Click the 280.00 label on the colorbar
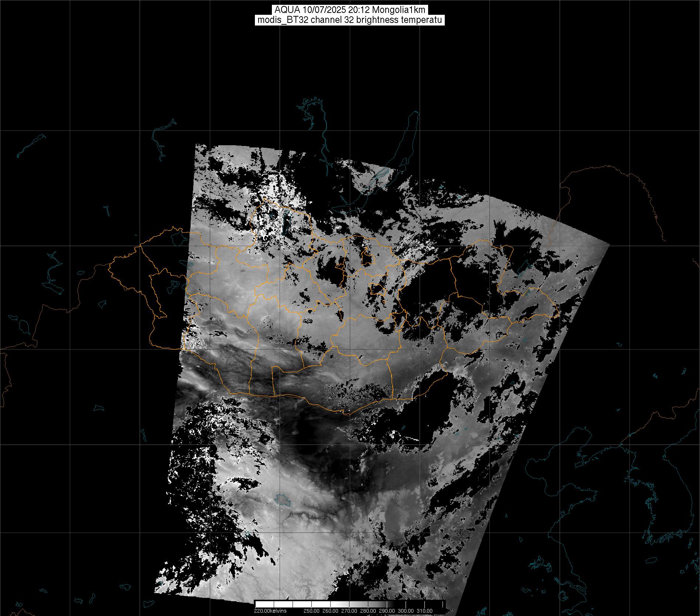700x616 pixels. [369, 611]
